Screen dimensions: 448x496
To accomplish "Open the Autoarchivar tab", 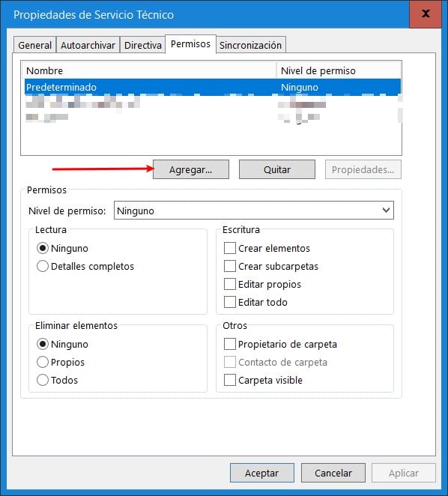I will point(88,45).
